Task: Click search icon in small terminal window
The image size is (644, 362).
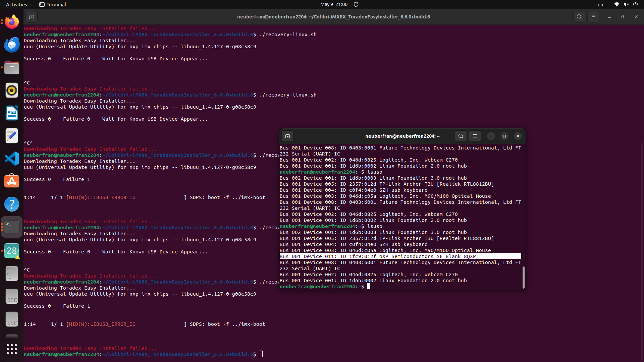Action: coord(461,136)
